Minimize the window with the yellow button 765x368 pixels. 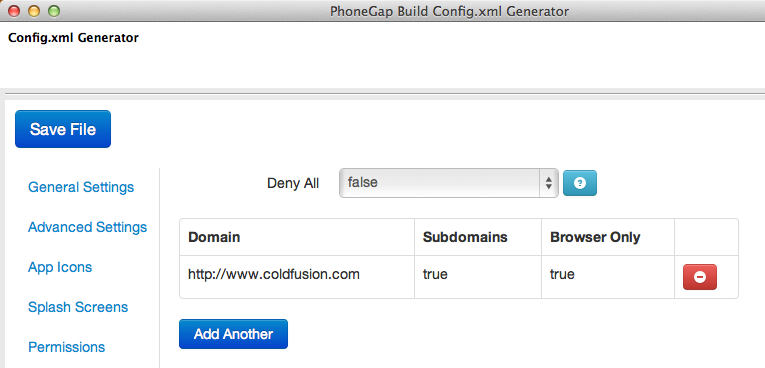click(x=34, y=11)
